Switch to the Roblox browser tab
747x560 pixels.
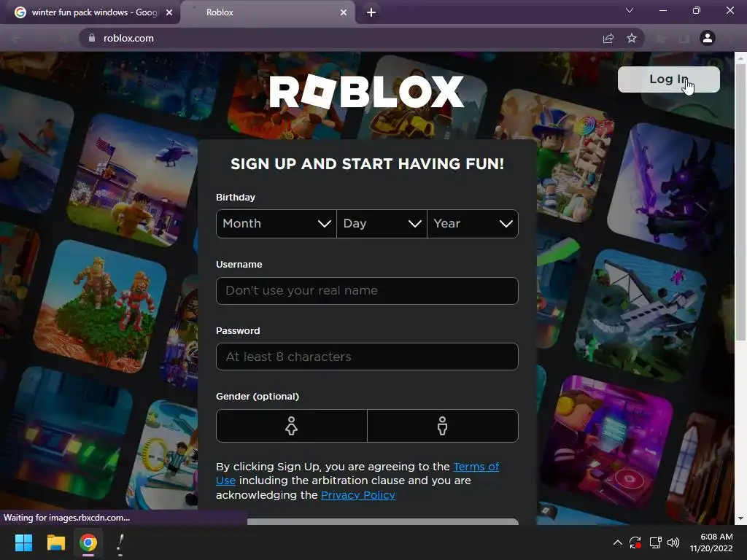coord(267,12)
